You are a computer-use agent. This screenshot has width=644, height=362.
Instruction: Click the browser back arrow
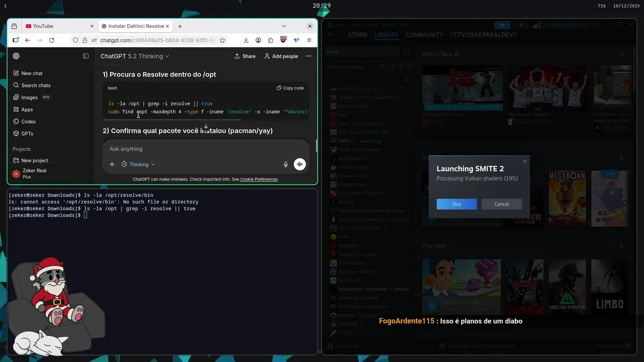coord(27,40)
